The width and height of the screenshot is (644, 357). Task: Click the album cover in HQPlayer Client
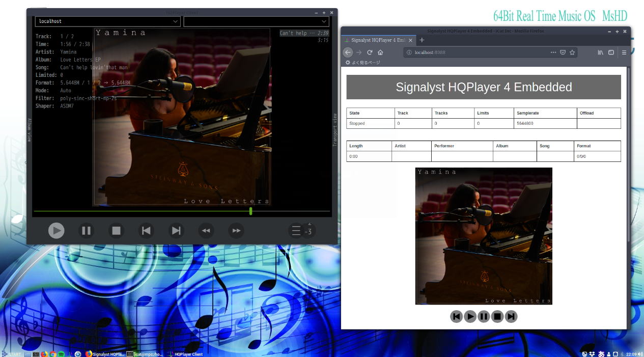182,117
